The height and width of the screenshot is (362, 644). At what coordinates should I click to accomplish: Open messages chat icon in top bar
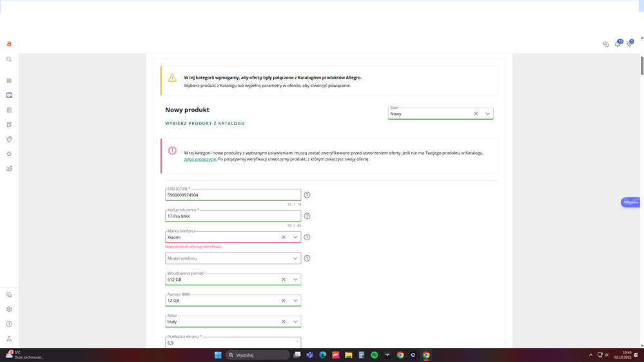(x=606, y=44)
